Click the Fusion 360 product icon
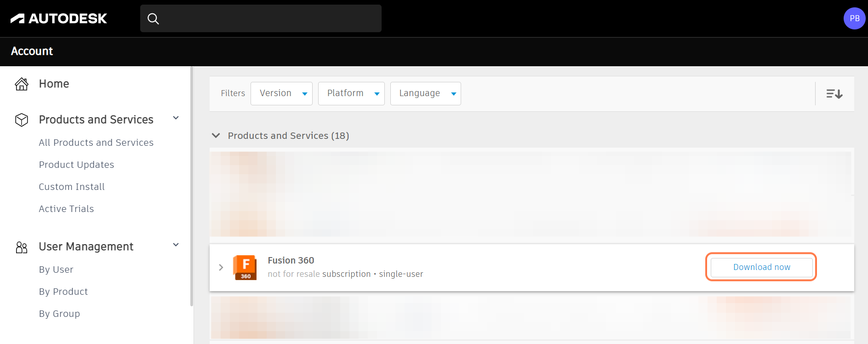The width and height of the screenshot is (868, 344). pyautogui.click(x=245, y=268)
